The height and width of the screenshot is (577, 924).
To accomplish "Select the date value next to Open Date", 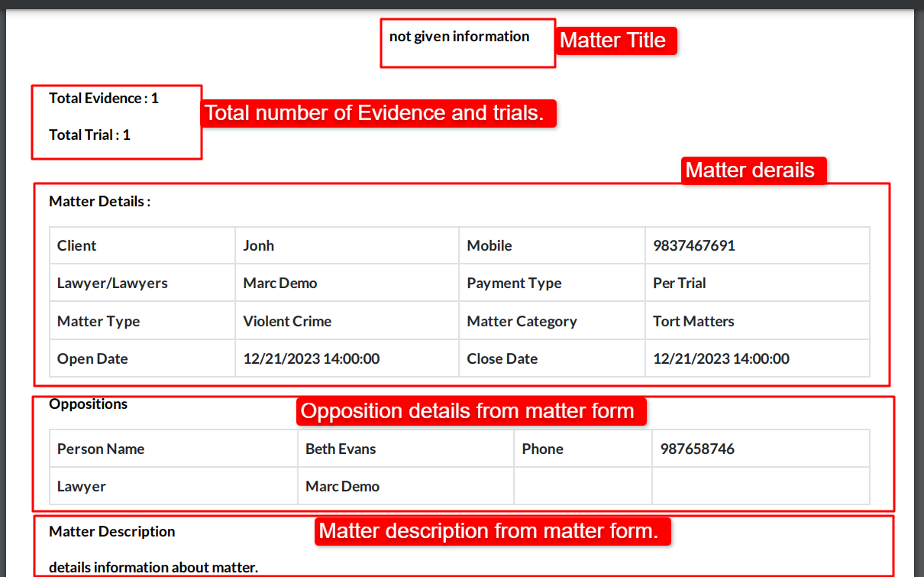I will click(x=312, y=358).
